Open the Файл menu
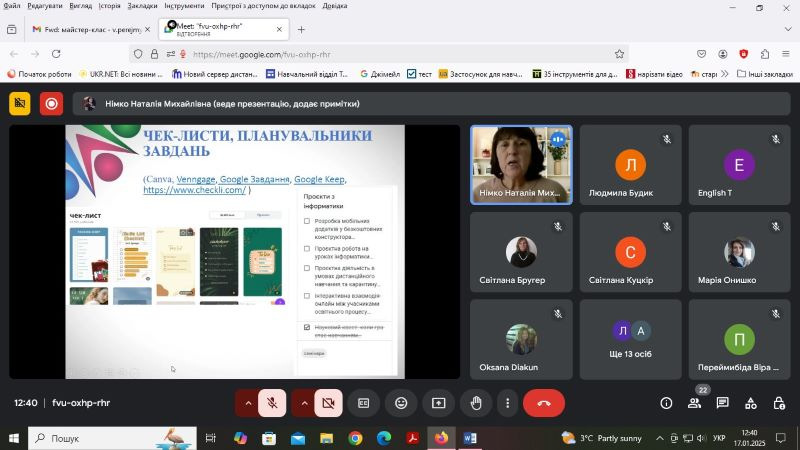 11,6
